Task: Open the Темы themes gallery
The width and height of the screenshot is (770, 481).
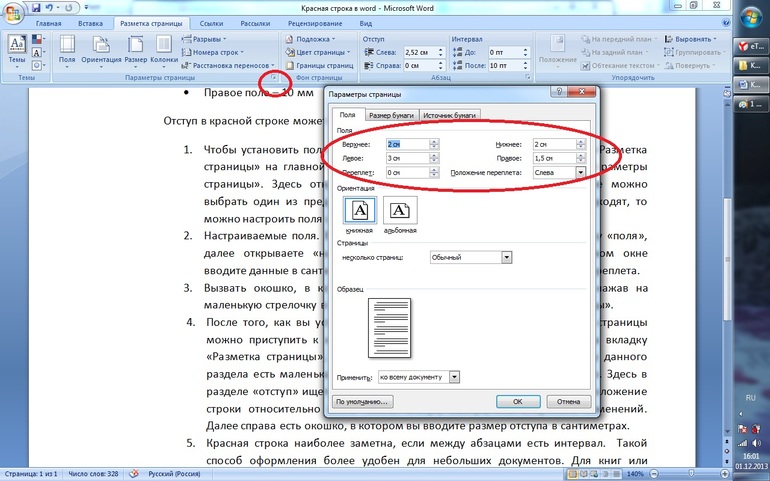Action: click(17, 52)
